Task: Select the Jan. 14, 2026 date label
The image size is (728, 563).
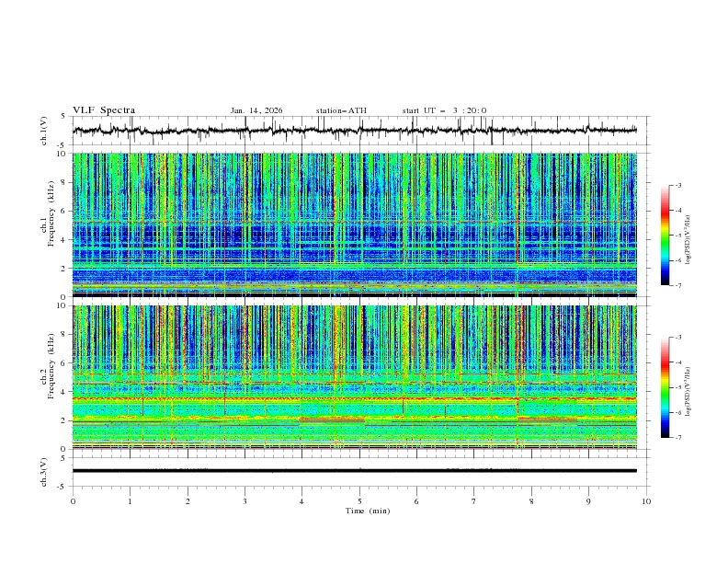Action: point(256,110)
